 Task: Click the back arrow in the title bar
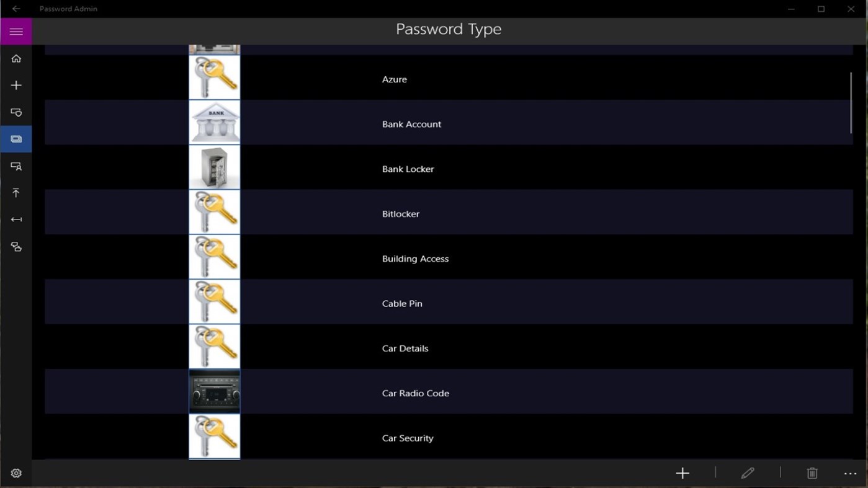point(16,9)
